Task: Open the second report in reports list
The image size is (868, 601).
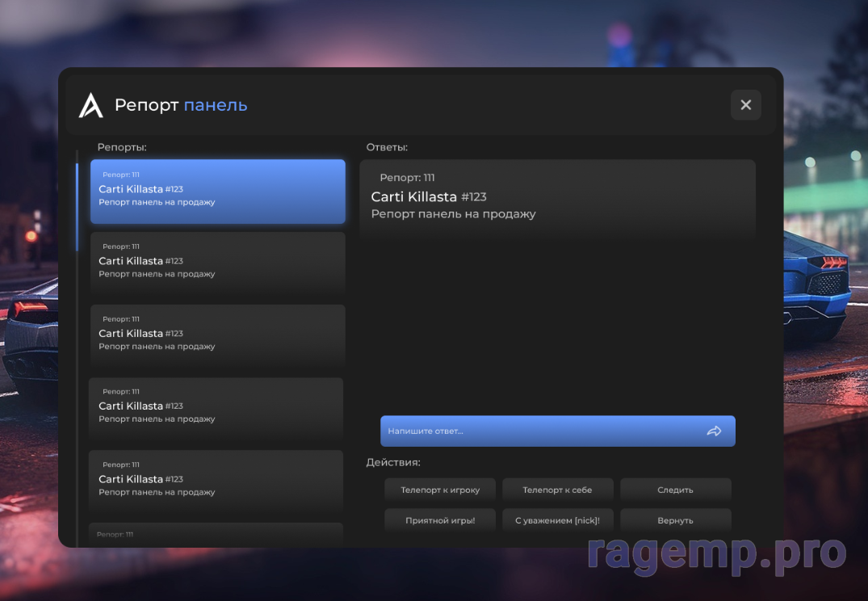Action: point(217,263)
